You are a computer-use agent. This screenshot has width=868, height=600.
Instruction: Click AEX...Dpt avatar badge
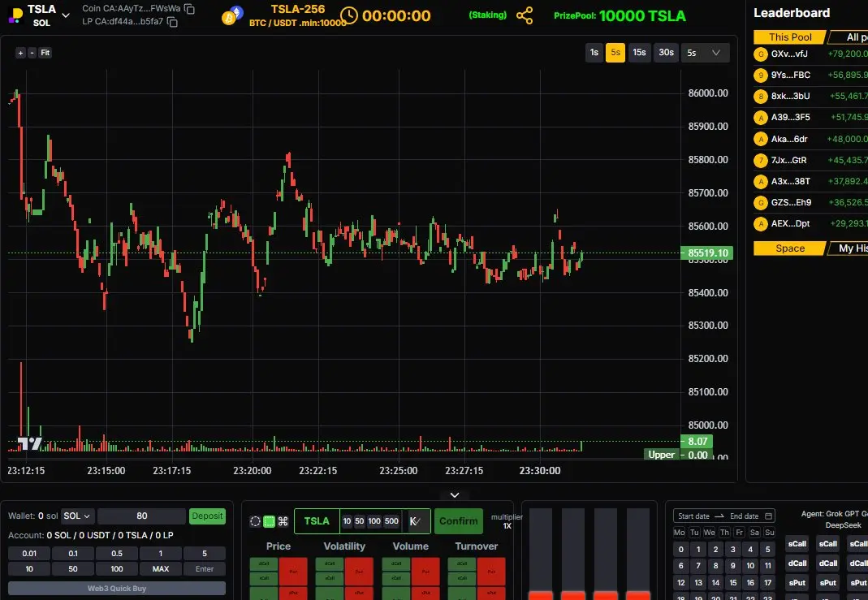761,223
